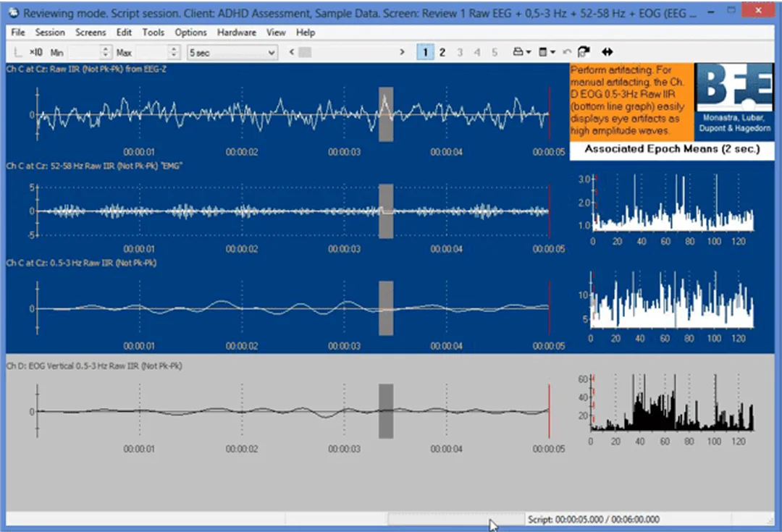Click the Min value spinner arrows
The width and height of the screenshot is (782, 532).
[106, 52]
